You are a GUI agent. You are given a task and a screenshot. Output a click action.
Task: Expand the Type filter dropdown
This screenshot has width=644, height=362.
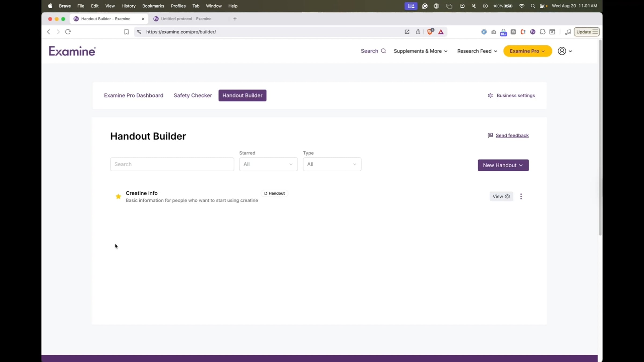[x=332, y=164]
